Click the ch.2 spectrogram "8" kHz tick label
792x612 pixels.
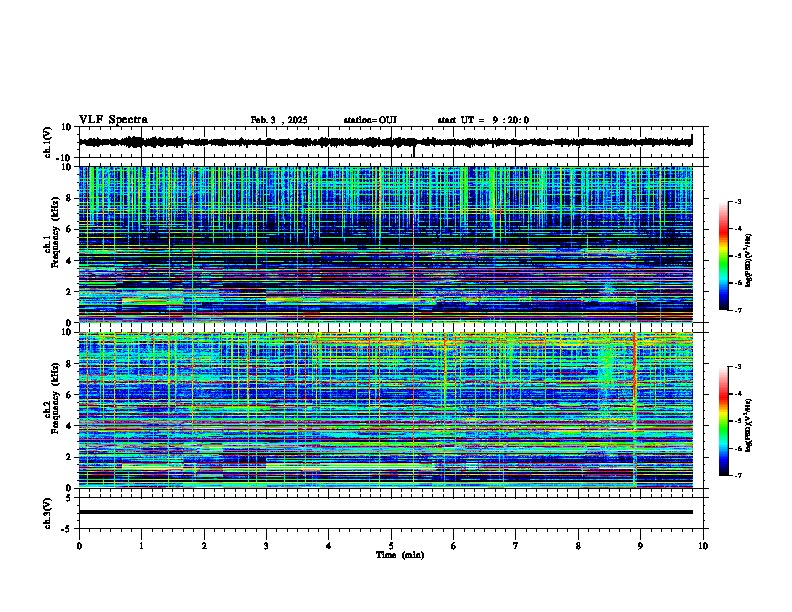(69, 364)
